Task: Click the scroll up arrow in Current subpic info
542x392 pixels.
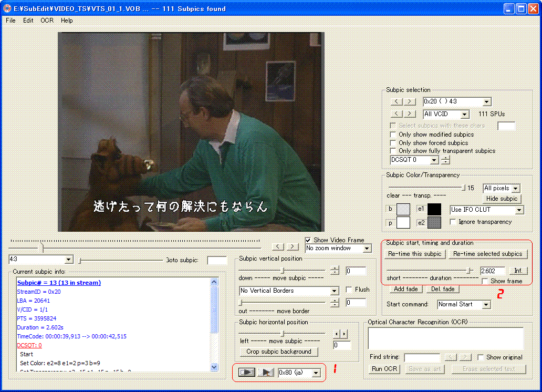Action: (x=214, y=282)
